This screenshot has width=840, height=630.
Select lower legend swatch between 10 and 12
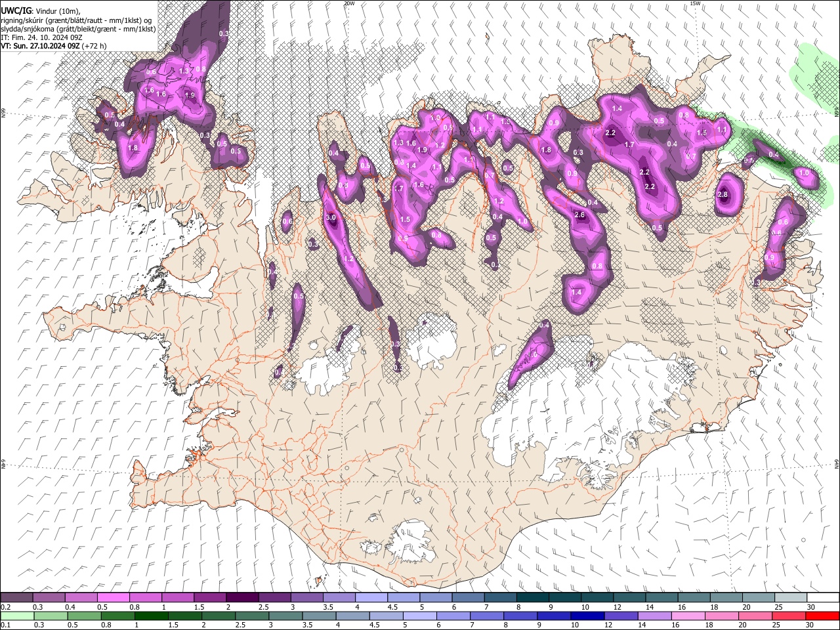tap(588, 616)
